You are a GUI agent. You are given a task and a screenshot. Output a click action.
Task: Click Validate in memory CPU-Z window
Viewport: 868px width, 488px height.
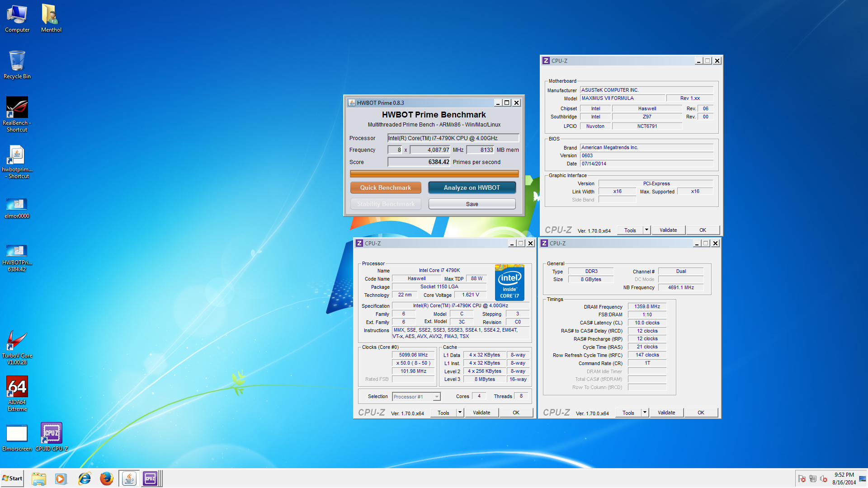click(x=666, y=413)
